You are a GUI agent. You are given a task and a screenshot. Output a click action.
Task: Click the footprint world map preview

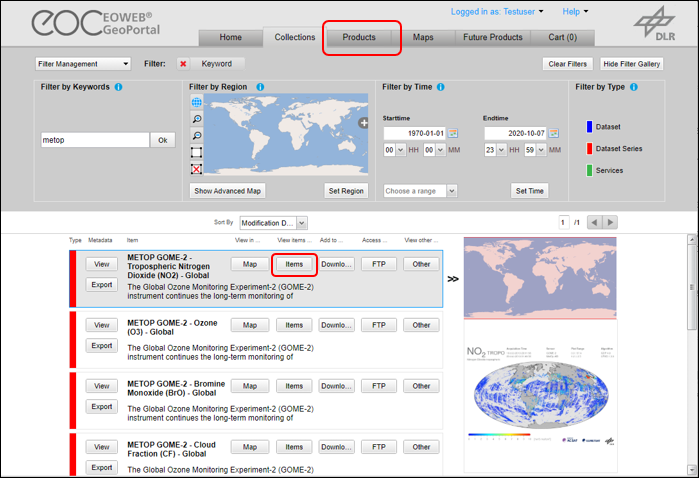pos(540,278)
